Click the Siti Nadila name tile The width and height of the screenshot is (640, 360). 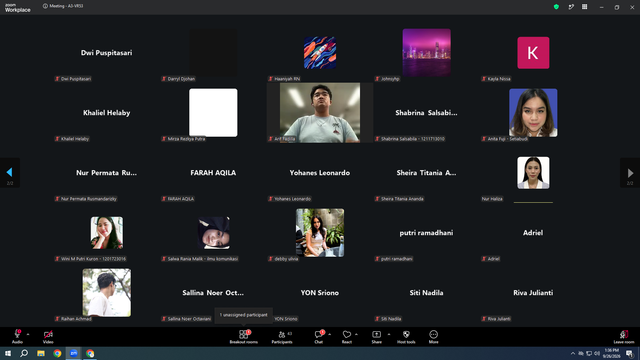pyautogui.click(x=426, y=293)
